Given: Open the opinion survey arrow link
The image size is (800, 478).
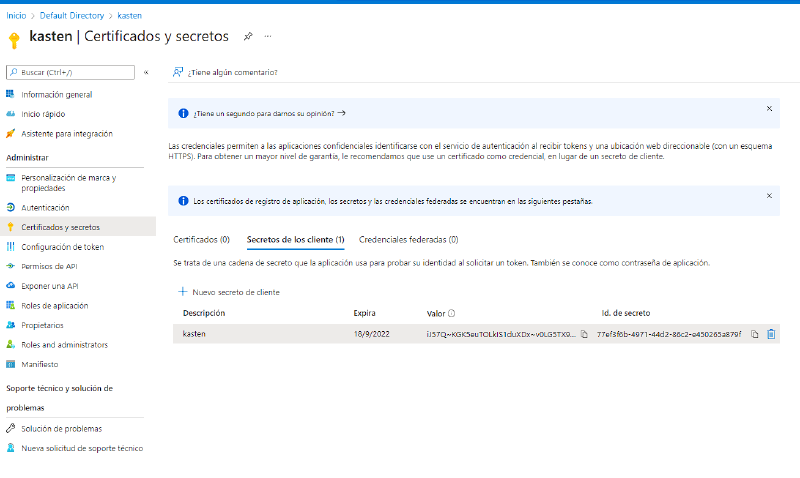Looking at the screenshot, I should 342,113.
